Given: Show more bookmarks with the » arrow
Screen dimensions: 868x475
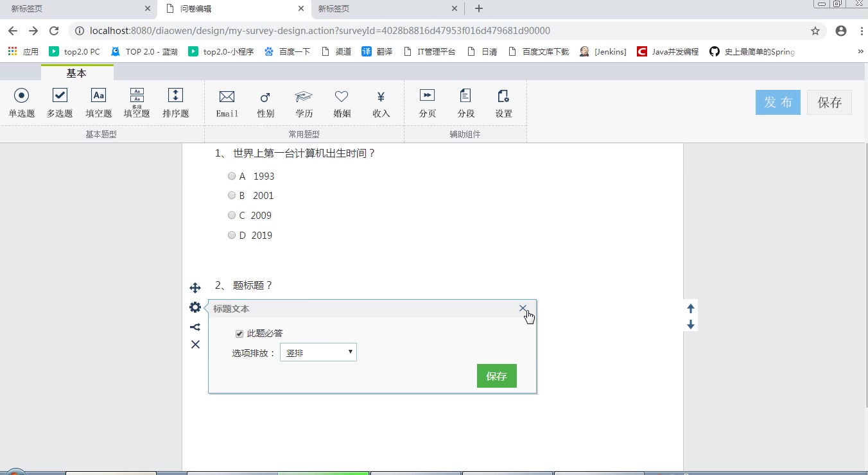Looking at the screenshot, I should 860,51.
